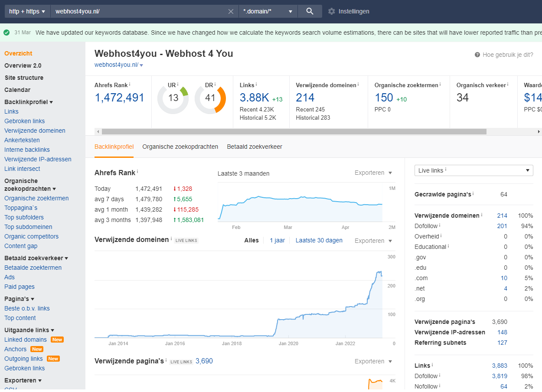Click the green check icon in the update notice
Image resolution: width=542 pixels, height=392 pixels.
point(7,33)
